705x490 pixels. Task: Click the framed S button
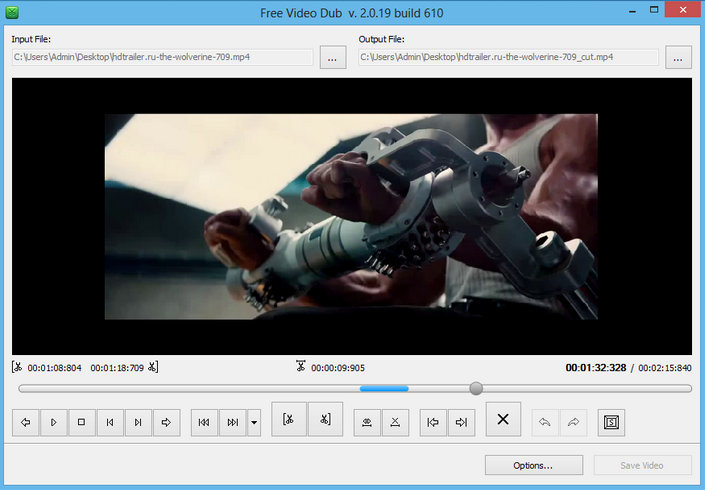coord(611,422)
